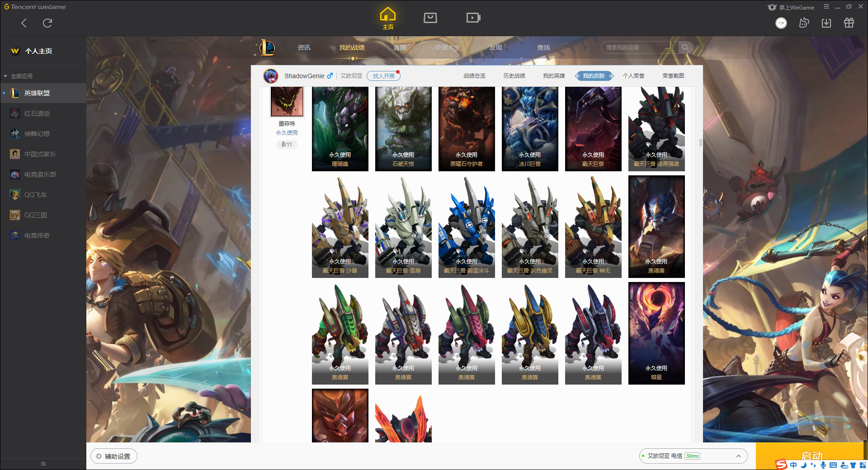Viewport: 868px width, 470px height.
Task: Open the 英雄大全 tab
Action: pos(448,47)
